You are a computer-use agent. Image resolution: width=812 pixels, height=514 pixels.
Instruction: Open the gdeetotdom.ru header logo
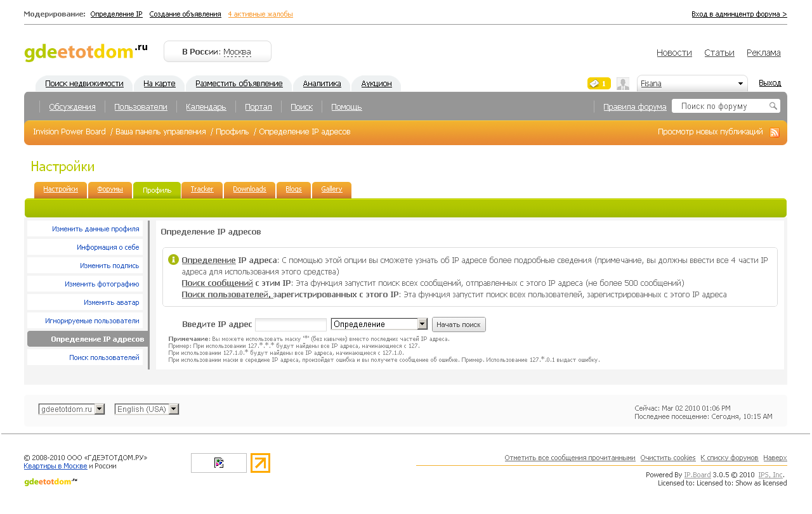pos(86,51)
